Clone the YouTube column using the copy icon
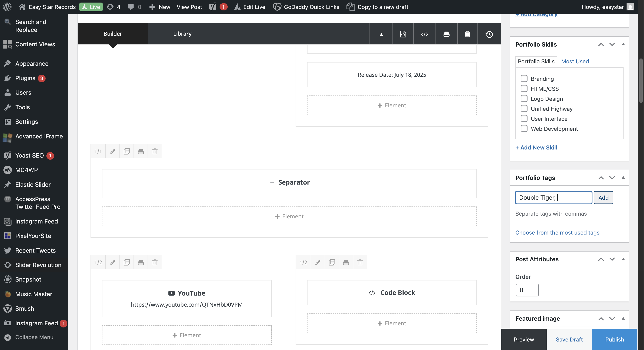This screenshot has width=644, height=350. [127, 262]
